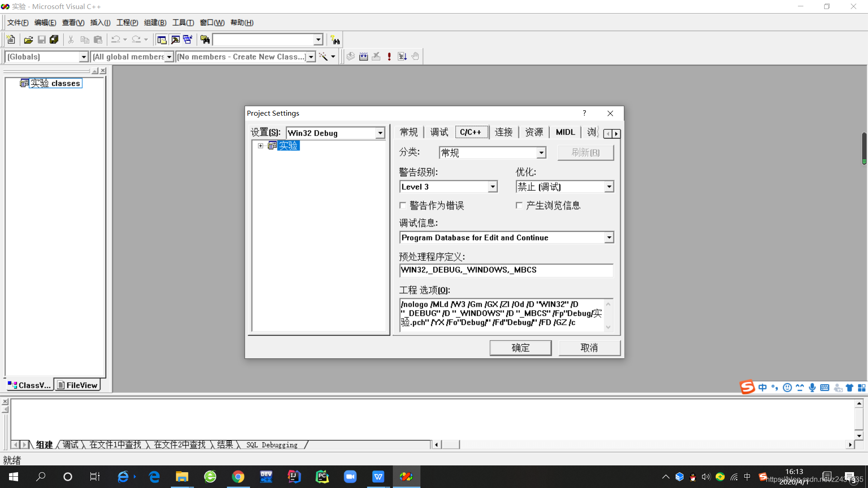Click the settings tab strip scroll left arrow
This screenshot has width=868, height=488.
click(x=608, y=134)
